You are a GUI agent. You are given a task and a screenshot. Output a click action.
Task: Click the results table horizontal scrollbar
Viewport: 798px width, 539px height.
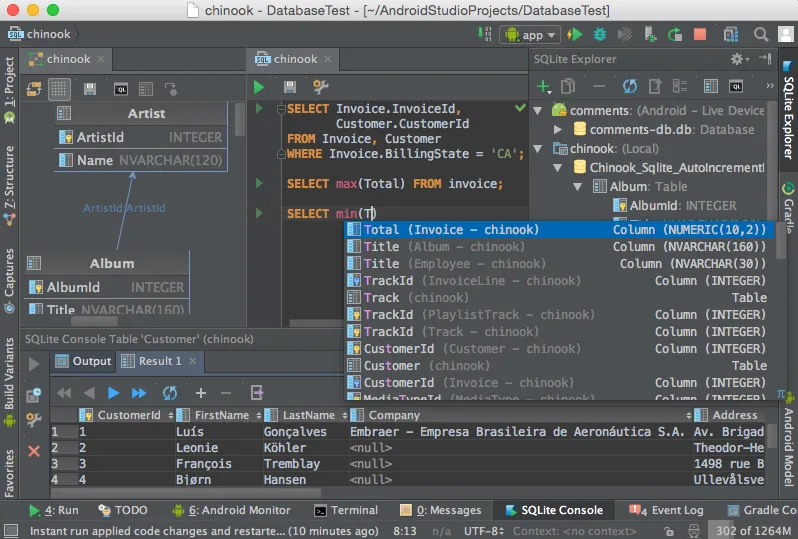(x=186, y=493)
